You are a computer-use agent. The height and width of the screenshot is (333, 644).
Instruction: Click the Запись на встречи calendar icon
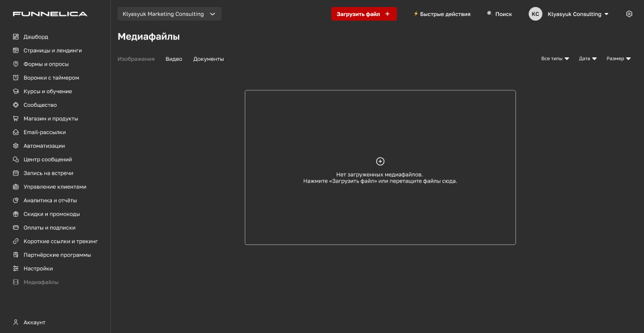coord(15,173)
